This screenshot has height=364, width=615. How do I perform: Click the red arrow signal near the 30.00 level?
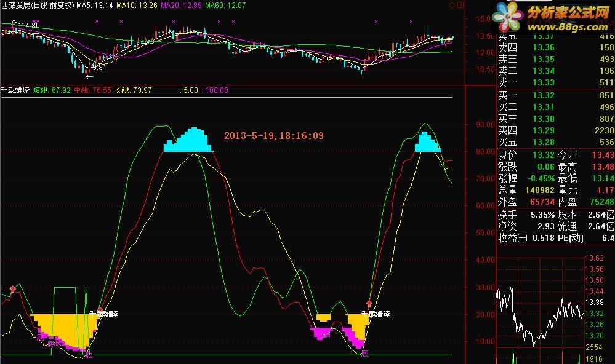[x=12, y=289]
